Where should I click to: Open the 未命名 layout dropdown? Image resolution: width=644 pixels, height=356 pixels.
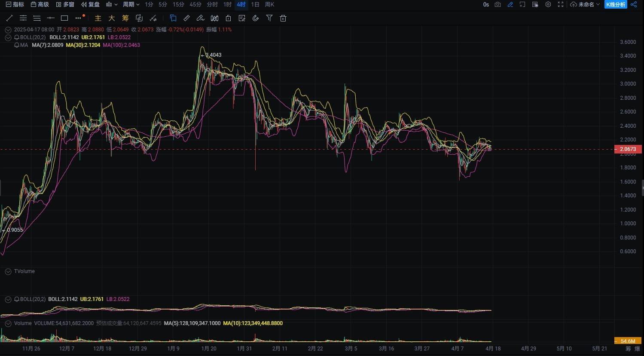coord(585,4)
